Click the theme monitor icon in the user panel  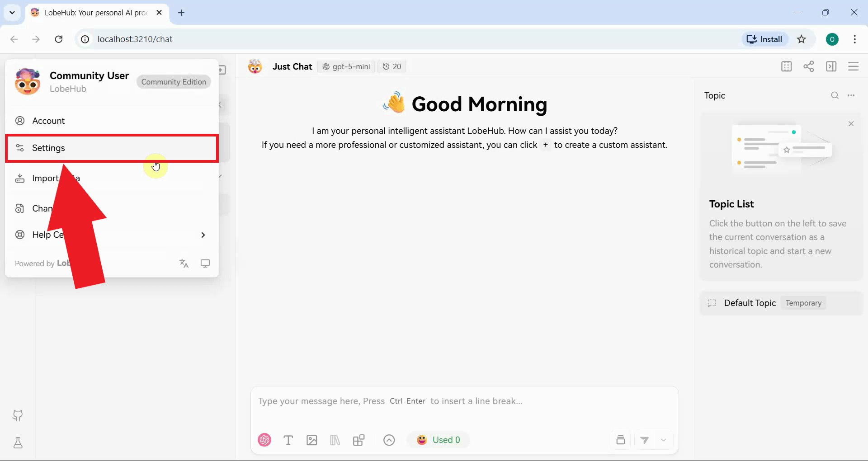[x=206, y=263]
